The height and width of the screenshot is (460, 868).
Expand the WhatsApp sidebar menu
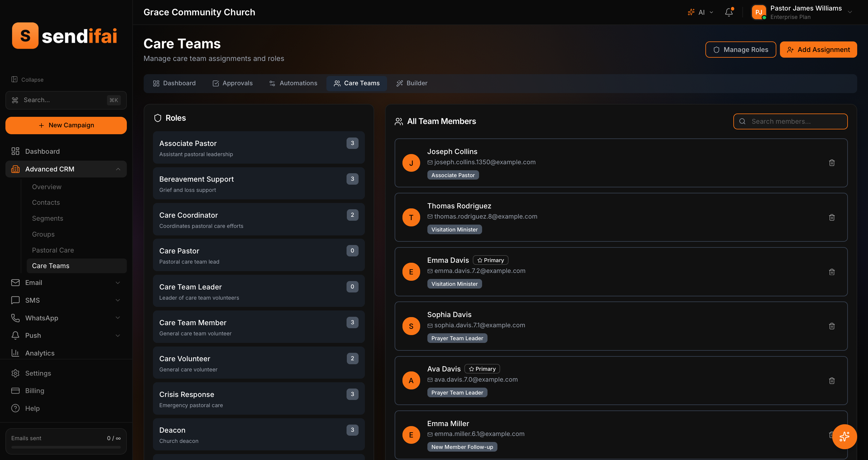click(x=118, y=318)
